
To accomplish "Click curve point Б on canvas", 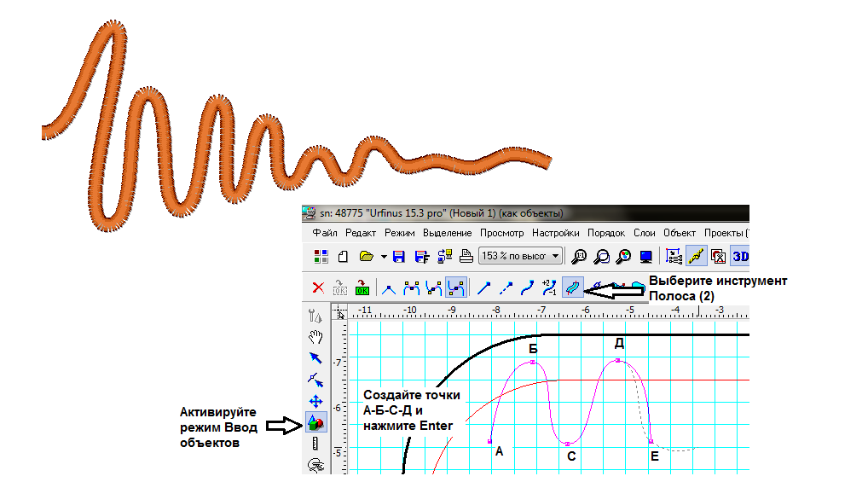I will pos(533,363).
